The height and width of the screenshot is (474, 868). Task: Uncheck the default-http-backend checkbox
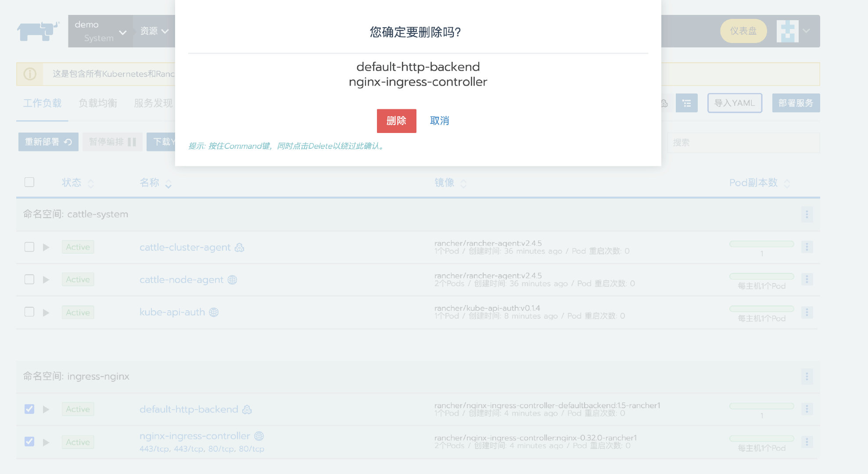pos(29,409)
